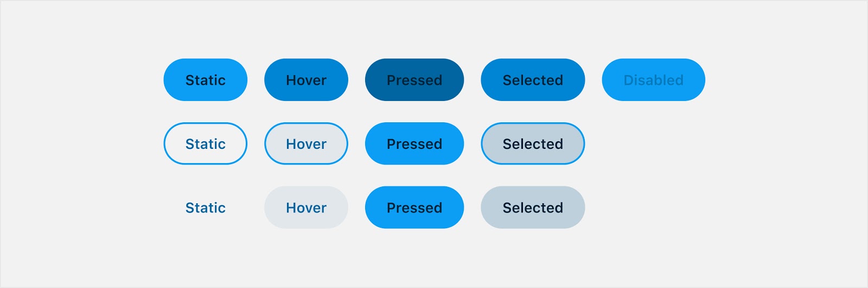The height and width of the screenshot is (288, 868).
Task: Select the outlined Hover button
Action: tap(306, 143)
